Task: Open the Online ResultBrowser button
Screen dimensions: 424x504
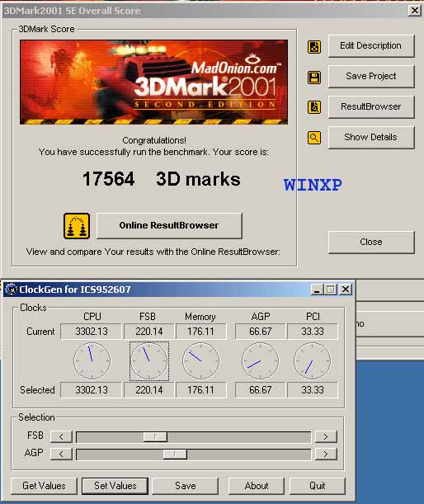Action: click(169, 225)
